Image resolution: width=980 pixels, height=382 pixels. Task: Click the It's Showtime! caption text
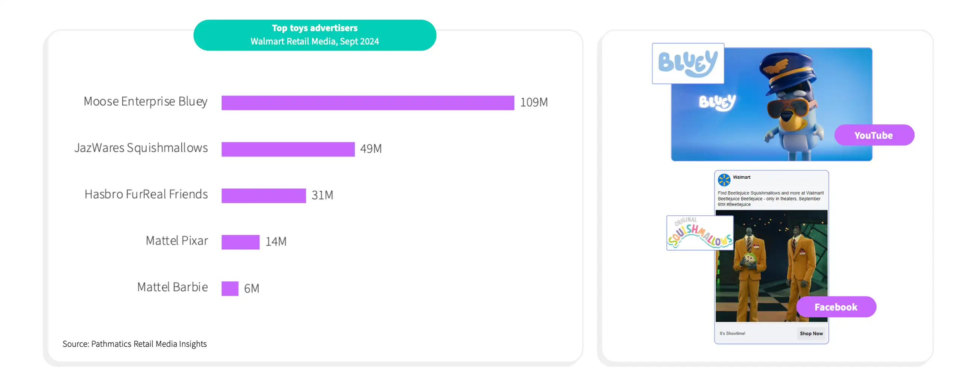732,333
